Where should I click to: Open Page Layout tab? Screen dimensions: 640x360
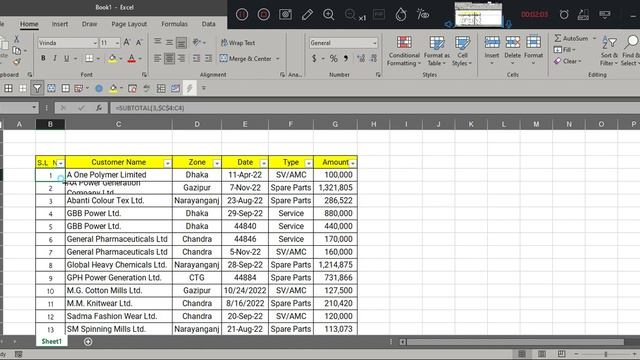129,24
